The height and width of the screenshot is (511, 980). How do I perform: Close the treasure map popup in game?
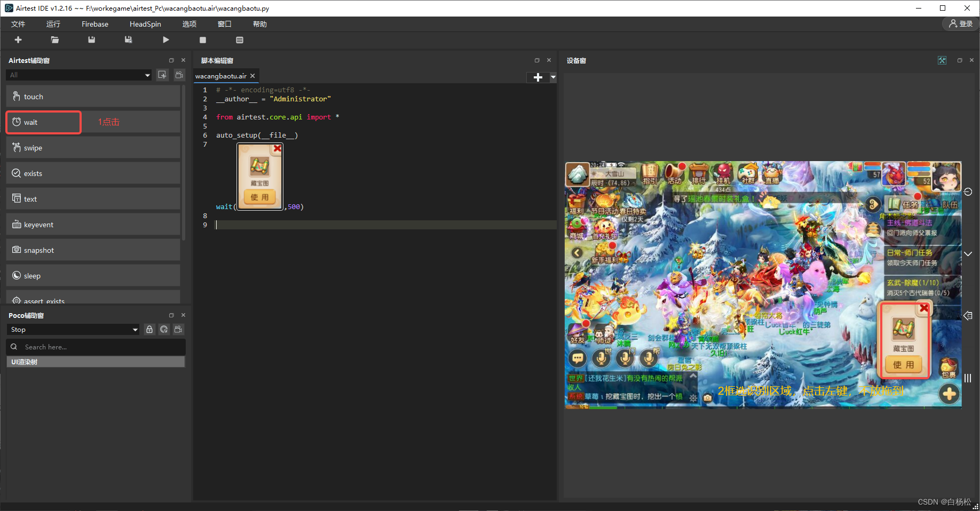coord(924,308)
